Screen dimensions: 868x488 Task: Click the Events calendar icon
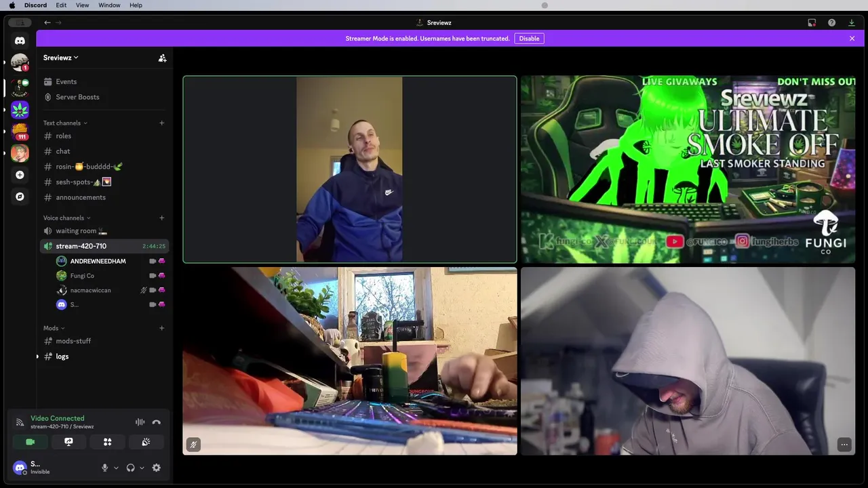pyautogui.click(x=47, y=81)
